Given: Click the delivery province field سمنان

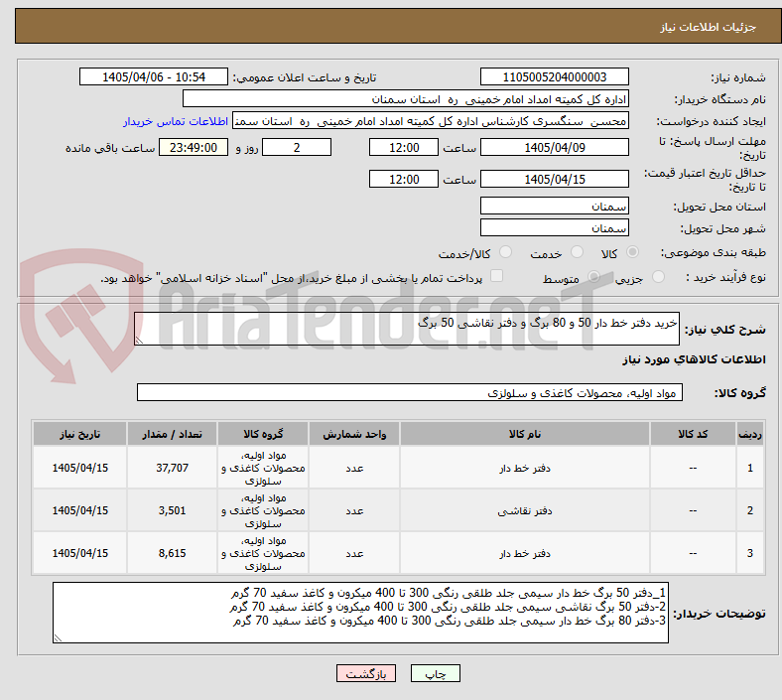Looking at the screenshot, I should tap(554, 207).
